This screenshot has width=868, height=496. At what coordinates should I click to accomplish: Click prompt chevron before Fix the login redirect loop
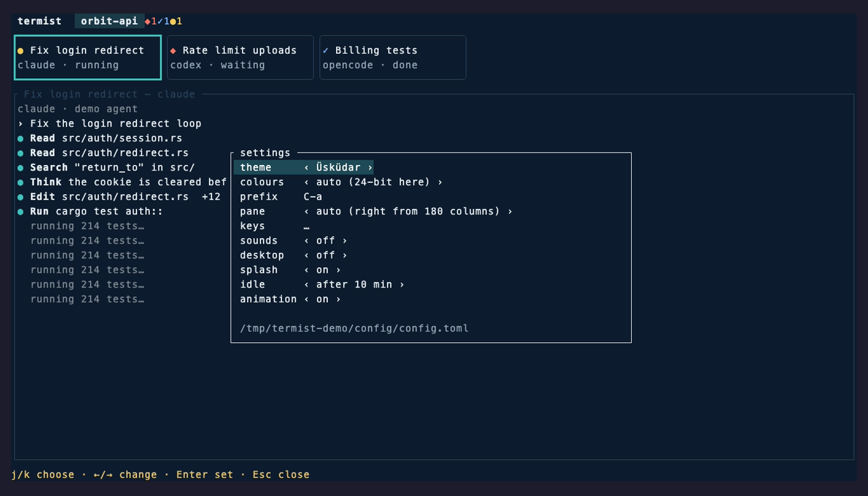(20, 123)
